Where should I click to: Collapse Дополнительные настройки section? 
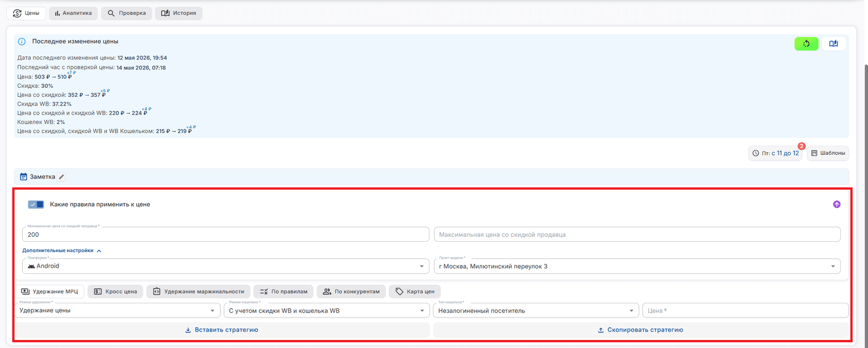[x=62, y=250]
